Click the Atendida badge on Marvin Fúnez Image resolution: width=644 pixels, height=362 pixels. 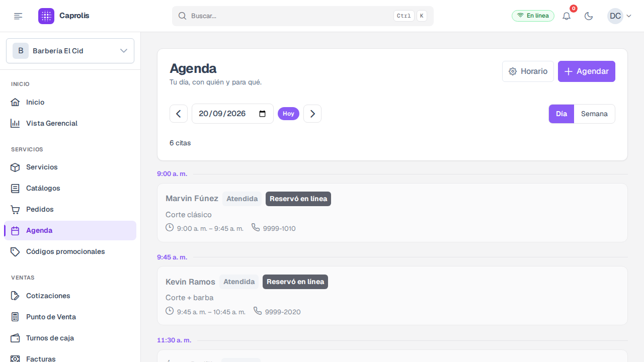(x=242, y=199)
